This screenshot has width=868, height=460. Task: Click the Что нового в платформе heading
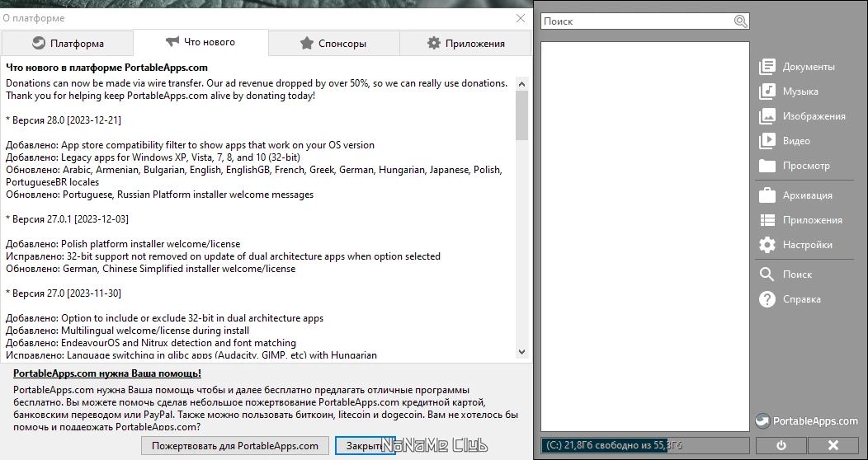point(106,68)
